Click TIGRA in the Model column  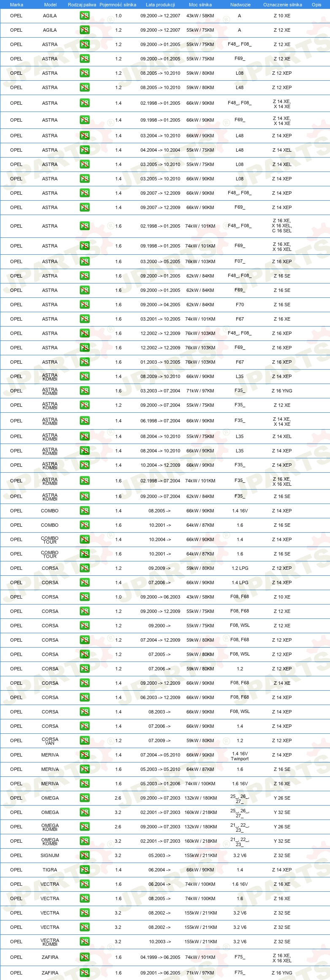tap(50, 870)
